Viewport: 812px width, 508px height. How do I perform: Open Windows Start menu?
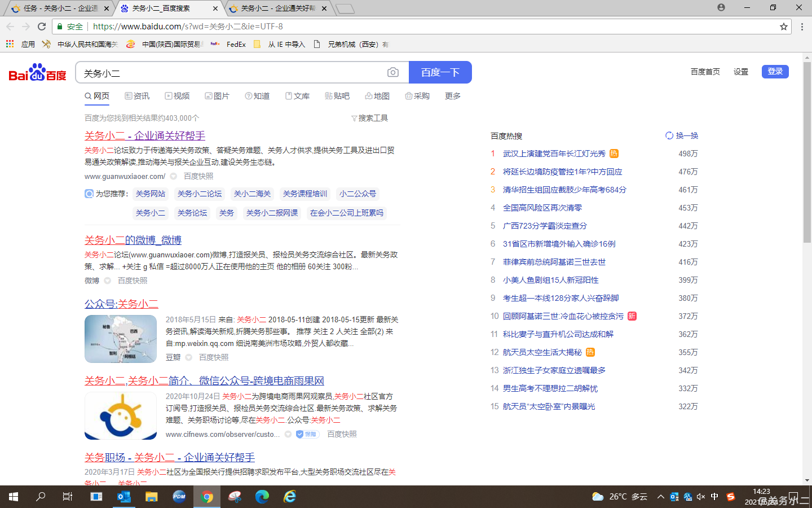tap(14, 497)
